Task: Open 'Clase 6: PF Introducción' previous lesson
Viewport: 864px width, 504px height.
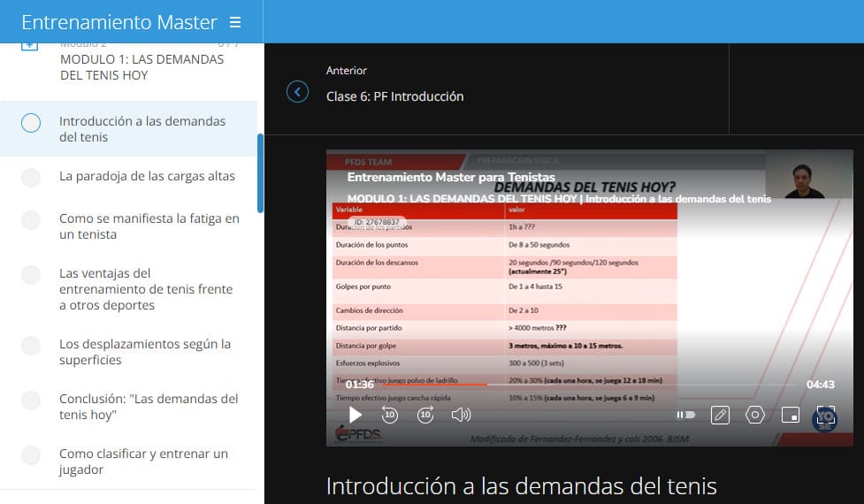Action: (x=394, y=96)
